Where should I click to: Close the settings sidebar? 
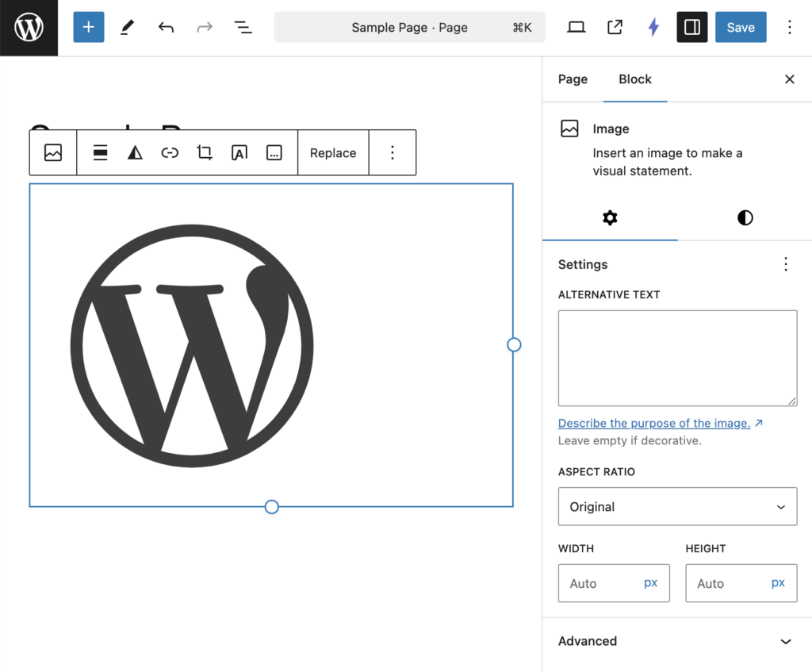(x=789, y=79)
